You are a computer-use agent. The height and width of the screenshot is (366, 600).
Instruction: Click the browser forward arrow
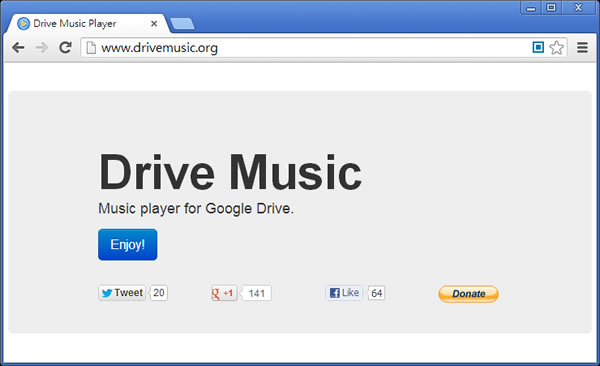[x=42, y=48]
